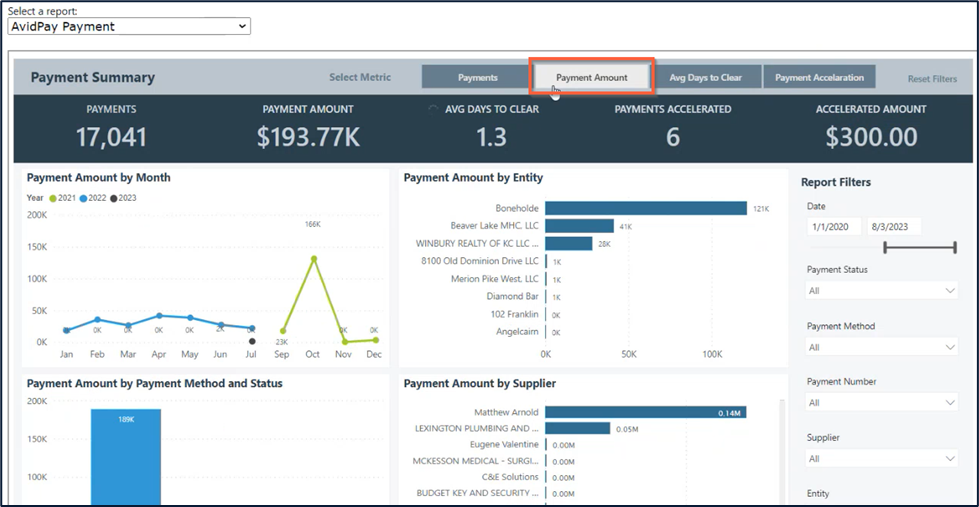Click the Merion Pike West, LLC label
Screen dimensions: 979x507
[495, 278]
